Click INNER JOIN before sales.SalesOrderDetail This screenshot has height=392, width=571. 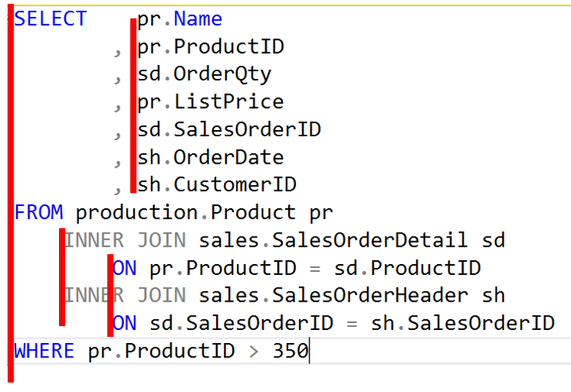coord(125,240)
